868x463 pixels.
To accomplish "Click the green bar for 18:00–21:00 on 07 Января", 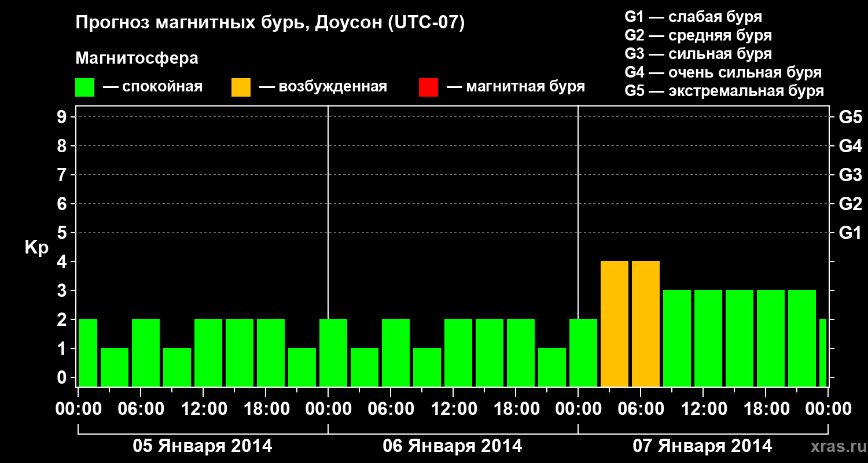I will (771, 338).
